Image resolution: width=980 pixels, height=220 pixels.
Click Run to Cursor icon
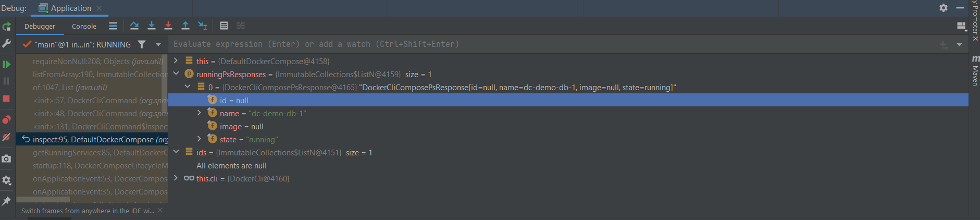203,26
